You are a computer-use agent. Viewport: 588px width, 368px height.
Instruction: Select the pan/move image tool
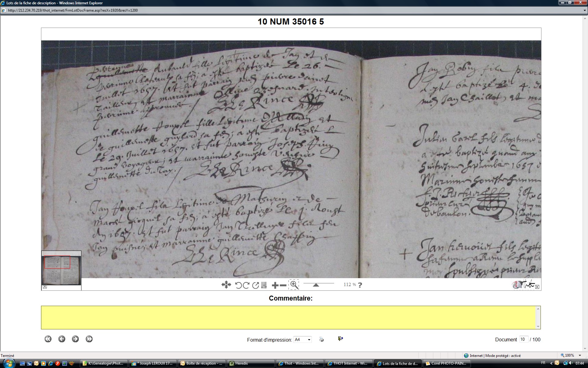coord(226,285)
